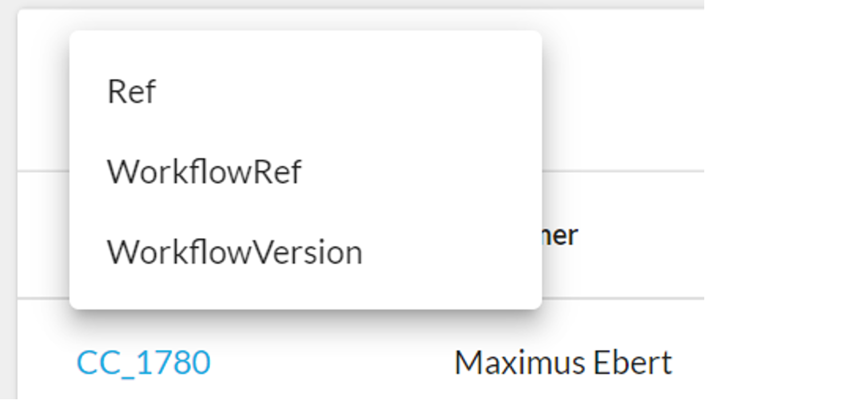
Task: Pick the WorkflowVersion dropdown entry
Action: click(x=235, y=252)
